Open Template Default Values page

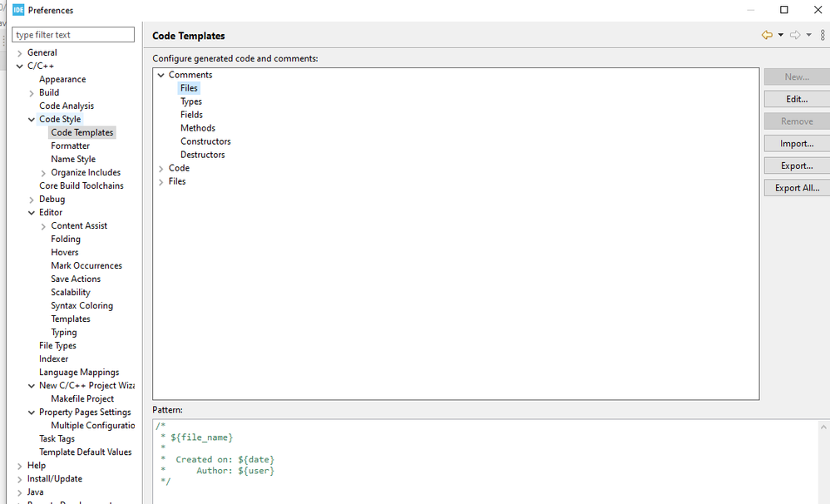tap(85, 452)
